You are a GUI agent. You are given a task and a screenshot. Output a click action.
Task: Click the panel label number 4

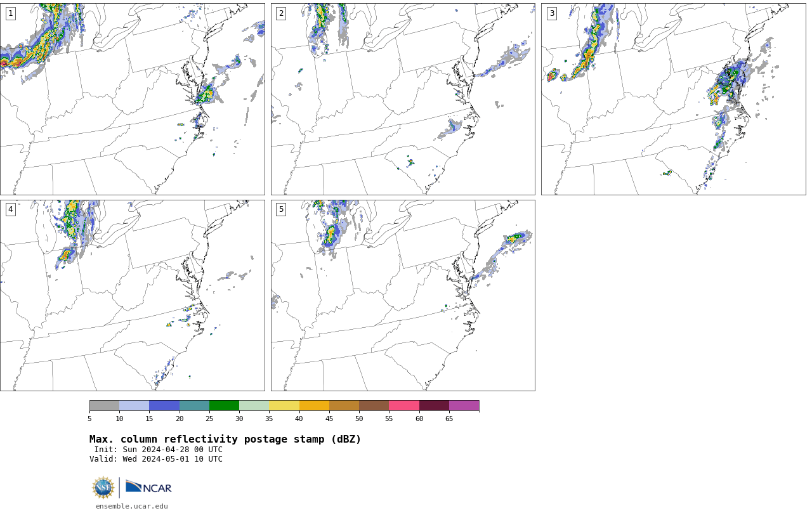(10, 209)
